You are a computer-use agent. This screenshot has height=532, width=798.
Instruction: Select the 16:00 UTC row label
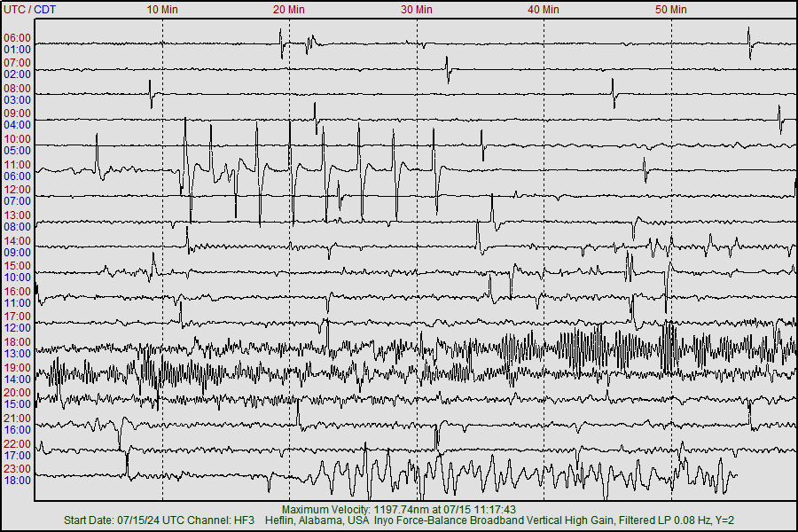18,292
